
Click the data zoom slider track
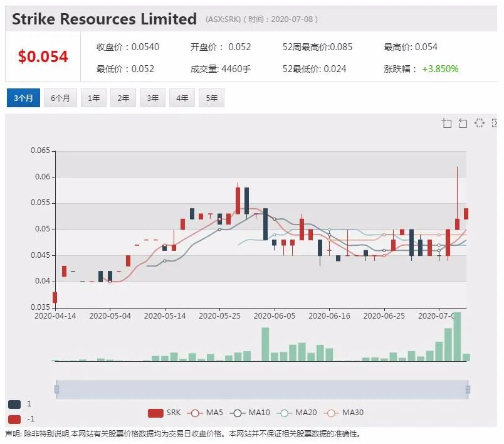pyautogui.click(x=262, y=389)
